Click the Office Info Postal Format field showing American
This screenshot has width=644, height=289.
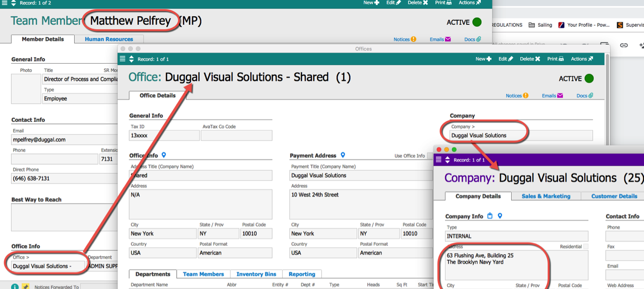coord(235,253)
